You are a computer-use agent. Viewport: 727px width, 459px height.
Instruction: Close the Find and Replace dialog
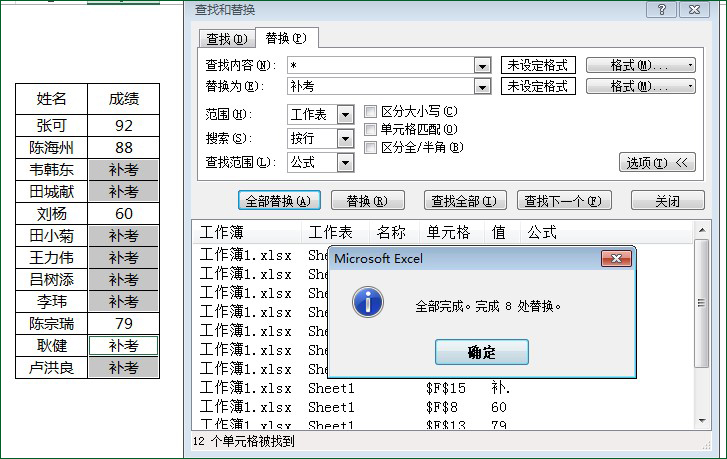[694, 9]
